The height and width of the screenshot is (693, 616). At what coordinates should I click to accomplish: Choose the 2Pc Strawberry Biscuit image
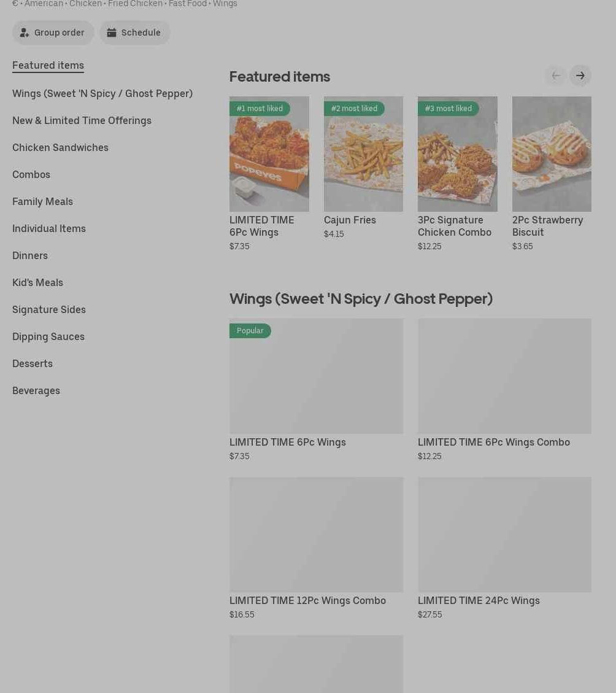552,154
